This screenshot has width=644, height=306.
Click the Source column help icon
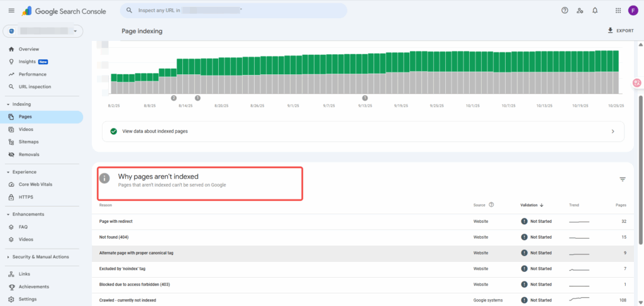pyautogui.click(x=491, y=205)
